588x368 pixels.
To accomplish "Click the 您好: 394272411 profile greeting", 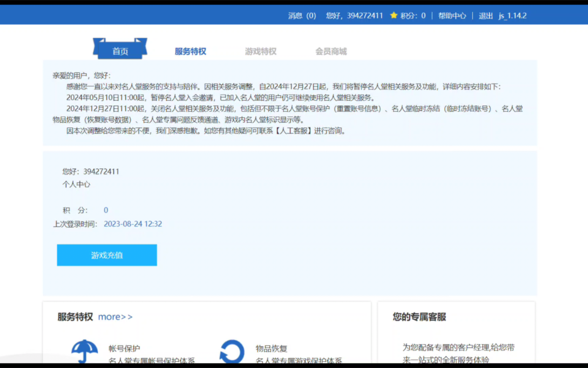I will tap(91, 171).
